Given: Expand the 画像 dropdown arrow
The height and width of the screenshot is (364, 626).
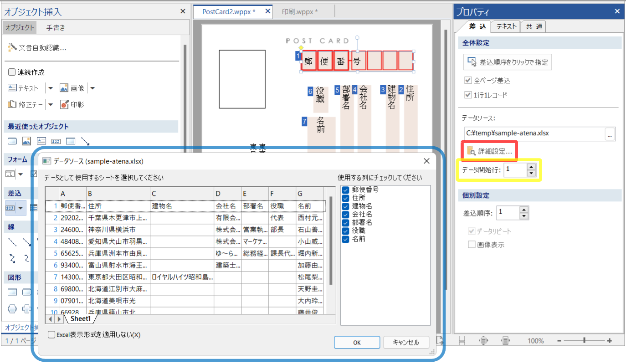Looking at the screenshot, I should click(x=92, y=88).
